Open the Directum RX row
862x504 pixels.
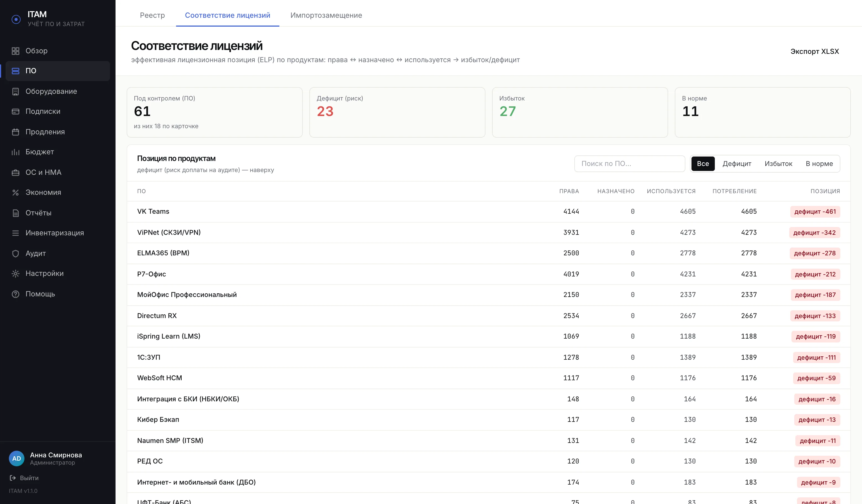[x=488, y=316]
